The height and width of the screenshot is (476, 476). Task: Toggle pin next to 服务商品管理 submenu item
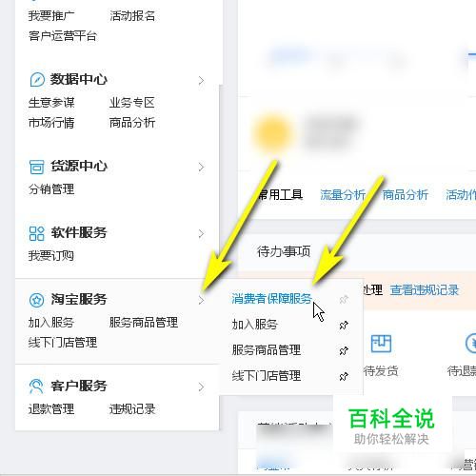(x=344, y=350)
